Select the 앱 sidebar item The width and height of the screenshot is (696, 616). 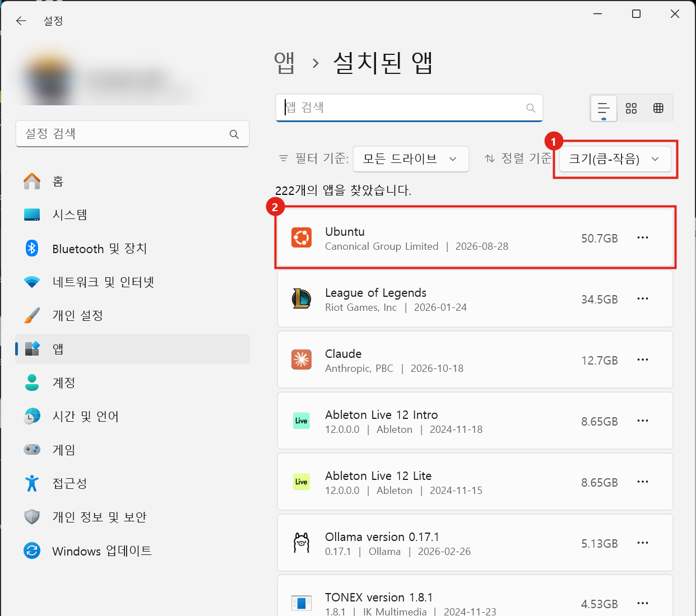coord(133,349)
